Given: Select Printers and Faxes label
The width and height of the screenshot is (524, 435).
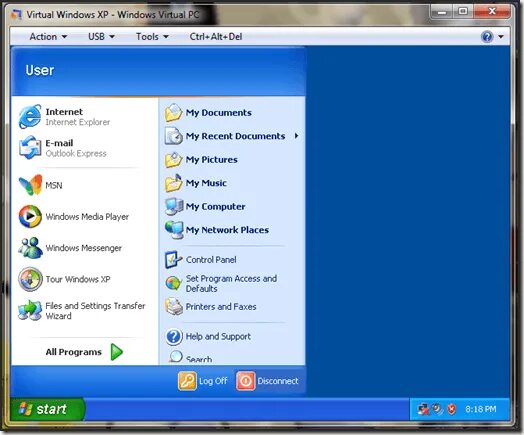Looking at the screenshot, I should [221, 307].
